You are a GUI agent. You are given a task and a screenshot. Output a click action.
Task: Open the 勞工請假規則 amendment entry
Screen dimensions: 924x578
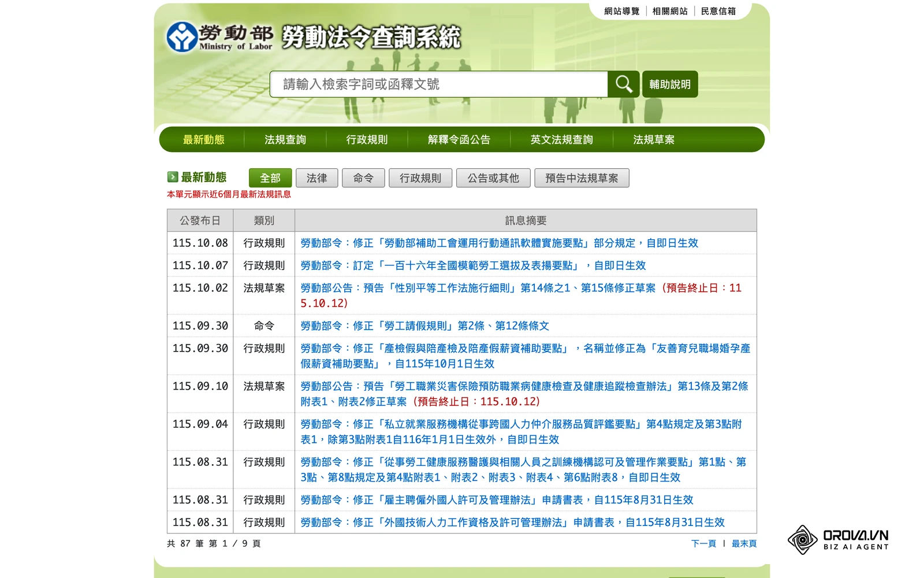pos(424,326)
